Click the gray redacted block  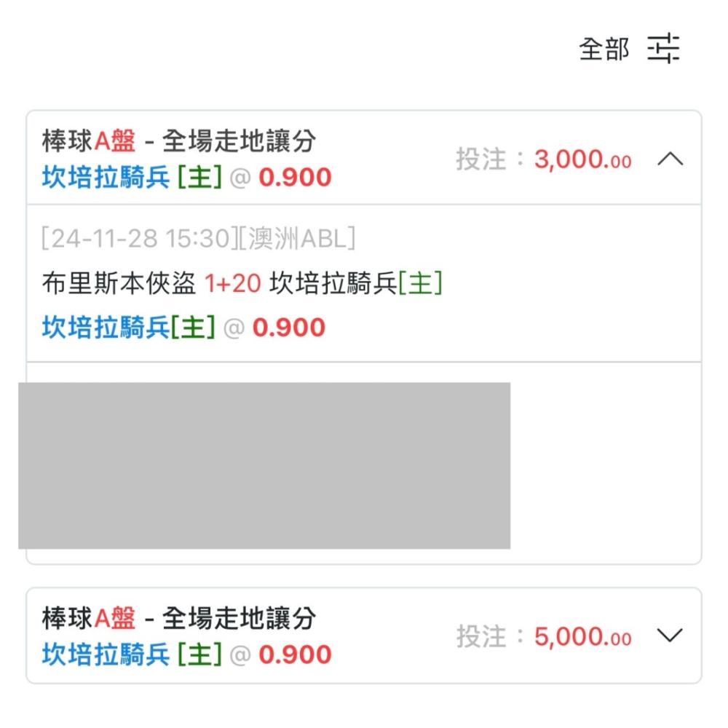coord(264,466)
